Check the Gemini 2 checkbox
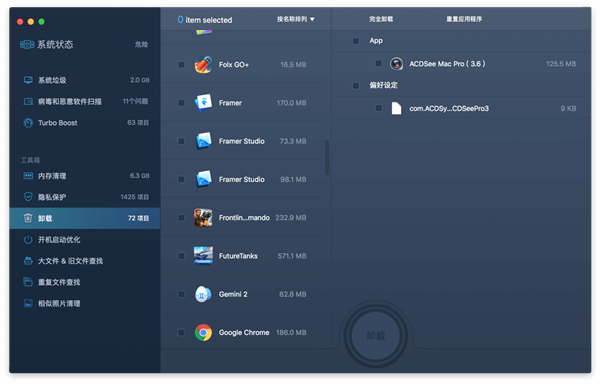This screenshot has height=384, width=600. point(181,294)
